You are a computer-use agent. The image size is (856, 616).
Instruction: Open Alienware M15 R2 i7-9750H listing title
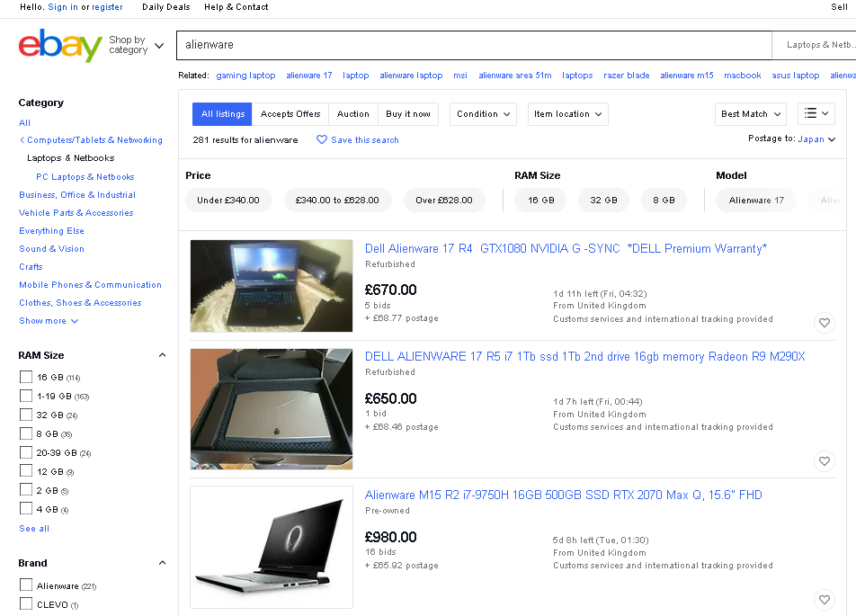[564, 495]
